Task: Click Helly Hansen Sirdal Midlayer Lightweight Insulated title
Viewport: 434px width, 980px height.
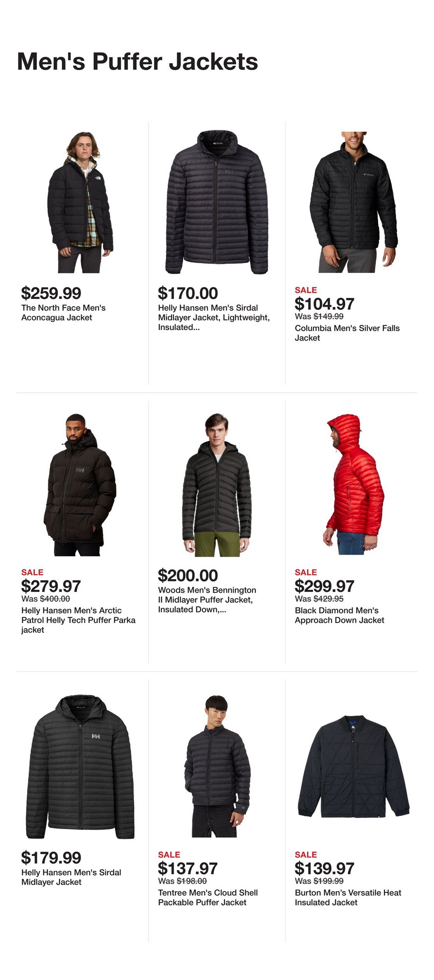Action: pyautogui.click(x=214, y=318)
